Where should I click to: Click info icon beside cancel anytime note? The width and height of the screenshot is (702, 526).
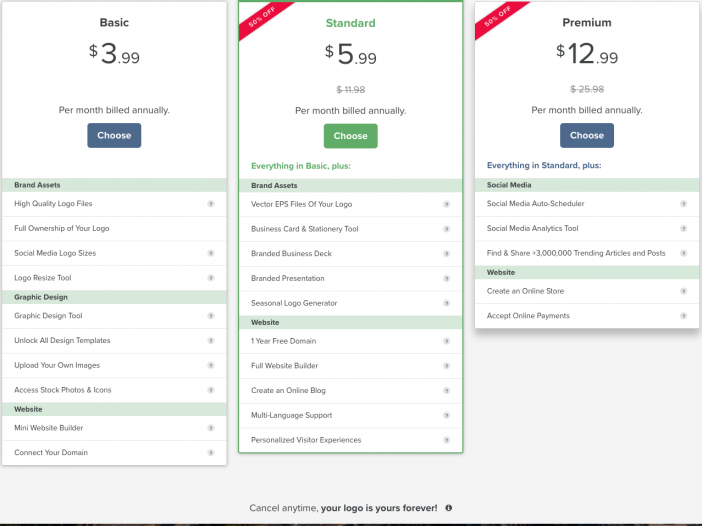[449, 508]
